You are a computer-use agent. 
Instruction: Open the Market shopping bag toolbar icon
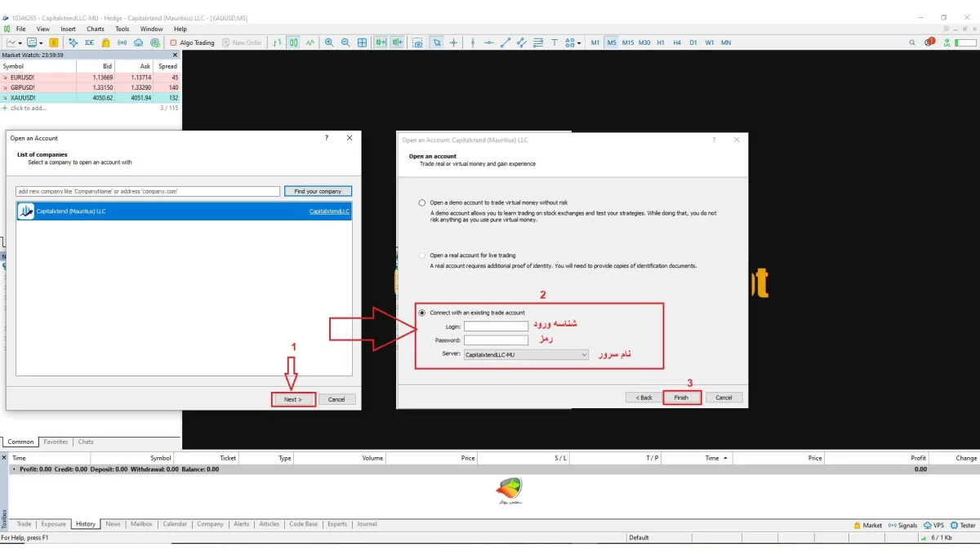(x=106, y=42)
